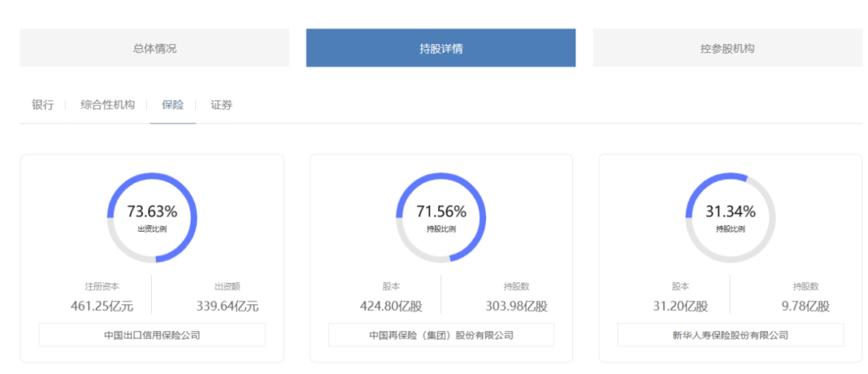Click the 31.20亿股 share capital value
The width and height of the screenshot is (868, 374).
point(680,306)
